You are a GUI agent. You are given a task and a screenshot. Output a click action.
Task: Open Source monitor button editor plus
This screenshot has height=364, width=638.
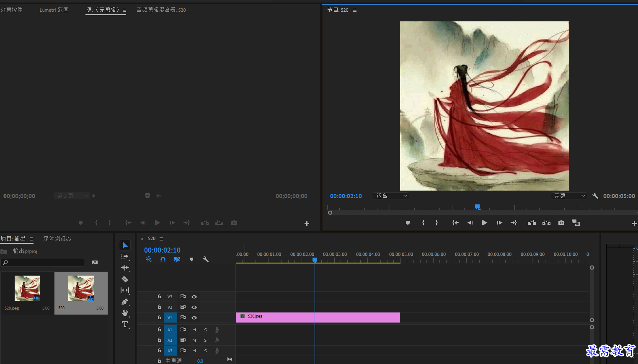[307, 224]
